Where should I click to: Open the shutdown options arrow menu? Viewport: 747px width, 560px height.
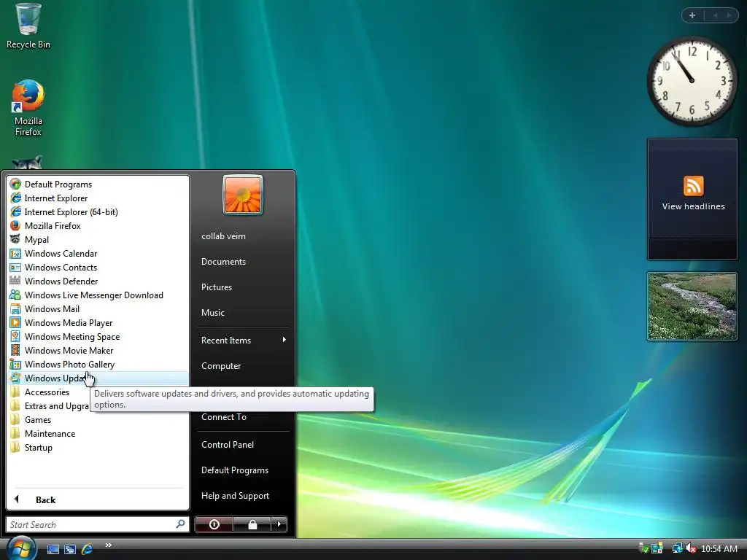(279, 524)
